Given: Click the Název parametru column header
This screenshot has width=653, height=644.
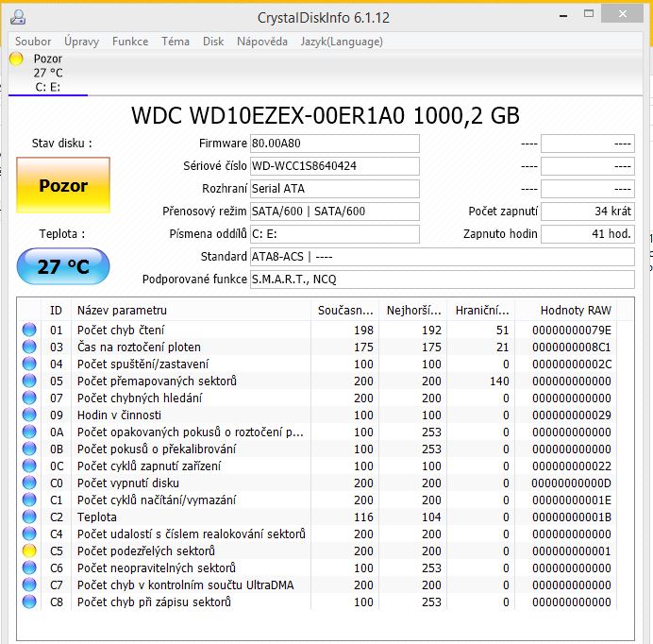Looking at the screenshot, I should (192, 310).
